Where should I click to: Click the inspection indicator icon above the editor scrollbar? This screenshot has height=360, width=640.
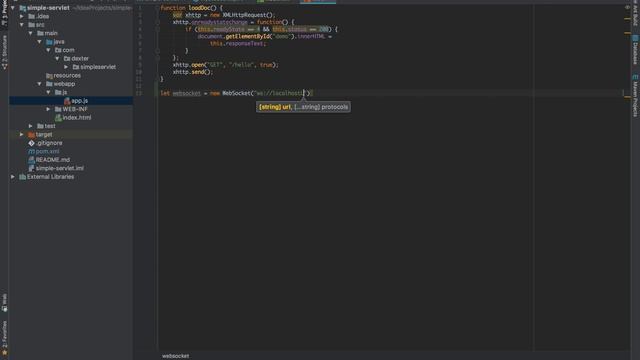coord(627,7)
